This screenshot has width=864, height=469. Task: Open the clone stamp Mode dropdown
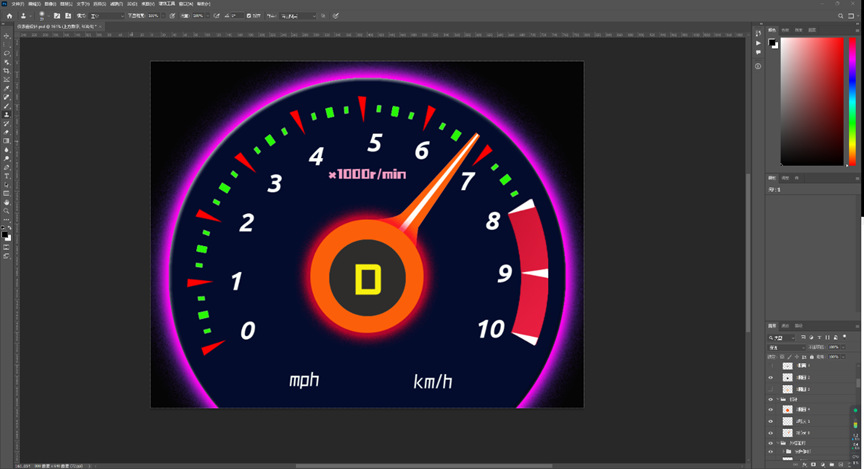point(107,16)
